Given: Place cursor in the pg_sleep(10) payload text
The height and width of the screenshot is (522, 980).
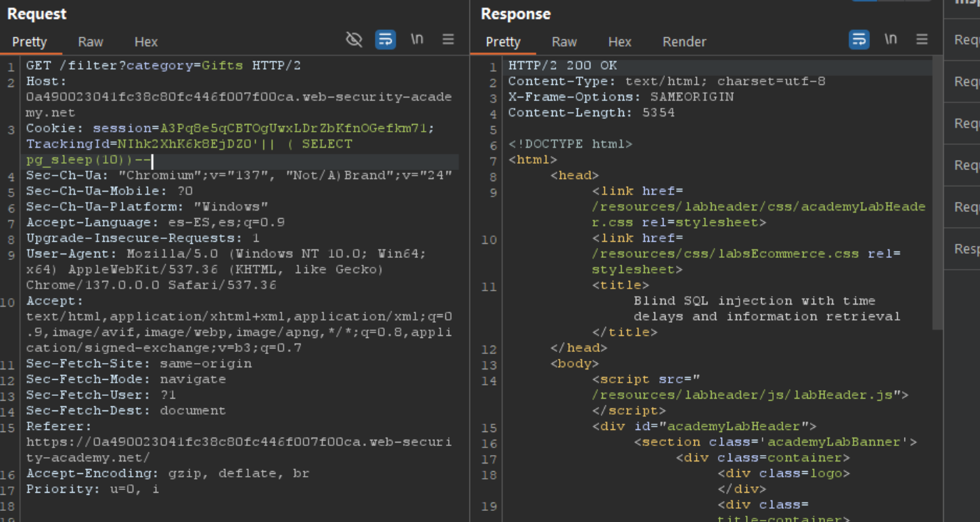Looking at the screenshot, I should [x=77, y=160].
